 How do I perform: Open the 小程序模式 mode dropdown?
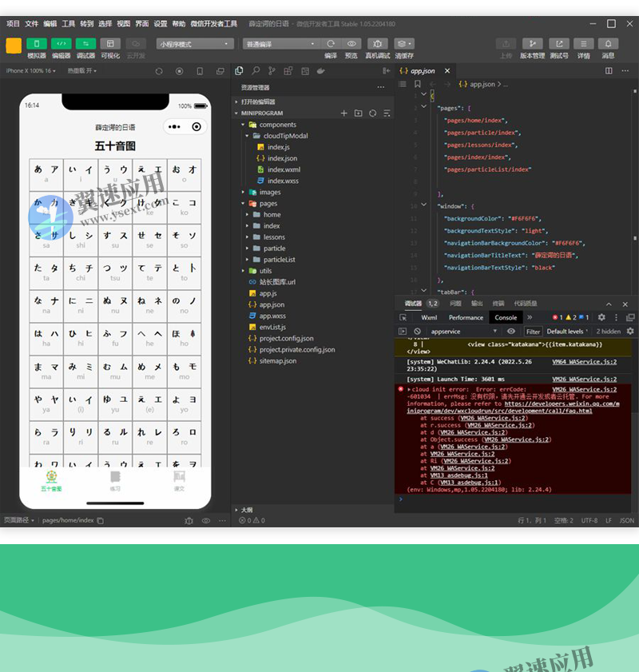point(195,44)
